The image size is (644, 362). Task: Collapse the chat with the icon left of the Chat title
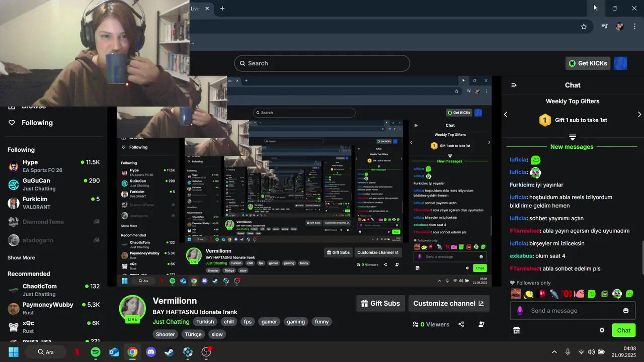(x=514, y=85)
